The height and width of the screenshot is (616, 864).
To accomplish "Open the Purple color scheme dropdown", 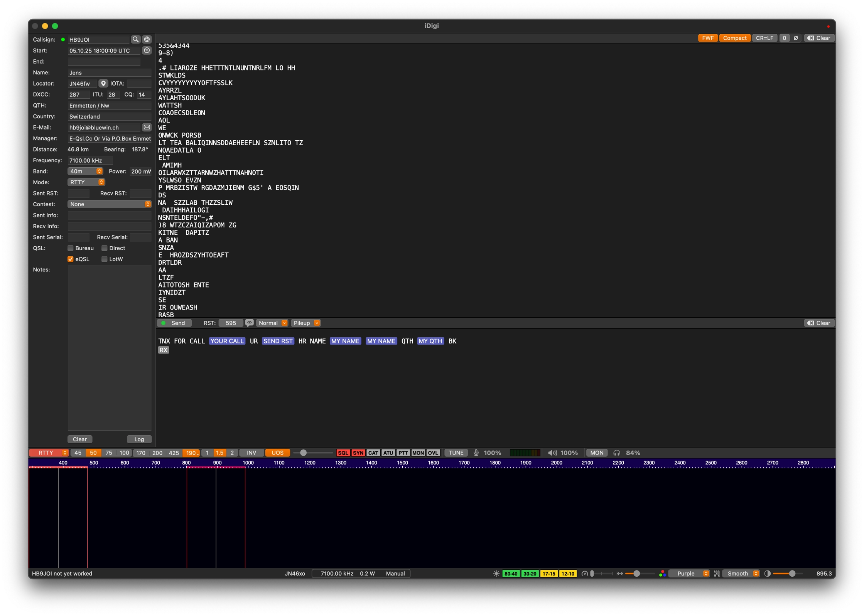I will (689, 574).
